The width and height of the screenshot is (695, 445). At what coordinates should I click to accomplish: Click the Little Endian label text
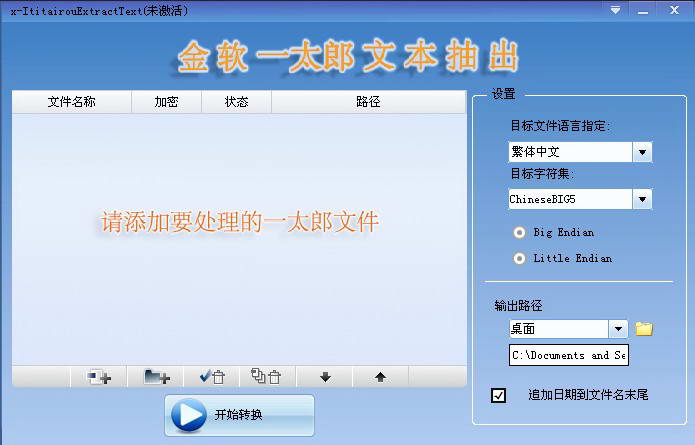(573, 258)
